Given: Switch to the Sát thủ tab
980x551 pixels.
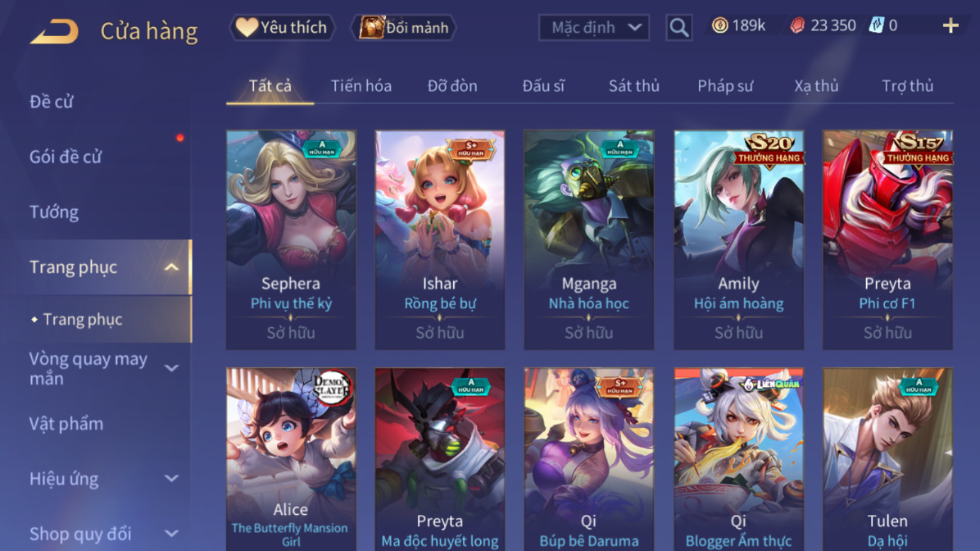Looking at the screenshot, I should pyautogui.click(x=633, y=85).
